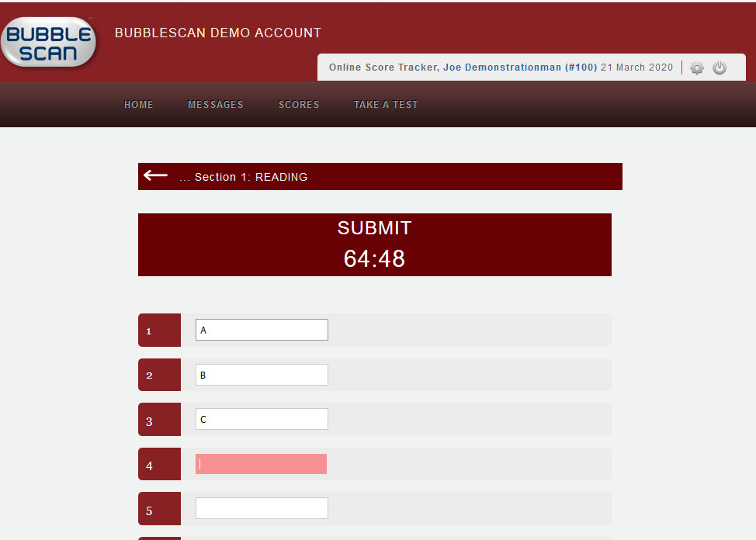Open settings via the gear icon
Screen dimensions: 756x540
coord(697,67)
